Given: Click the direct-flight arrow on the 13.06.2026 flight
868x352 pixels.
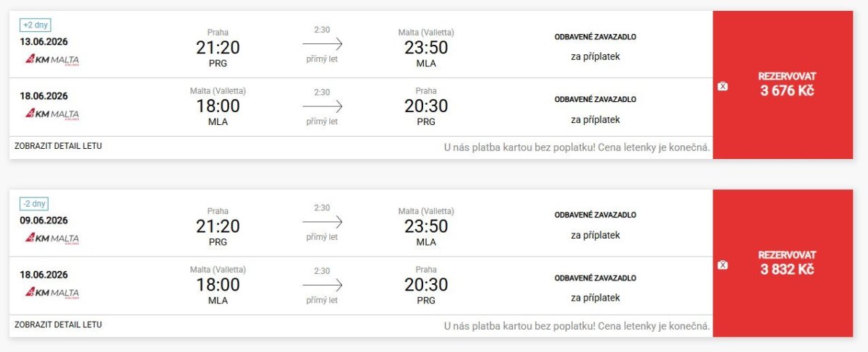Looking at the screenshot, I should [x=322, y=43].
